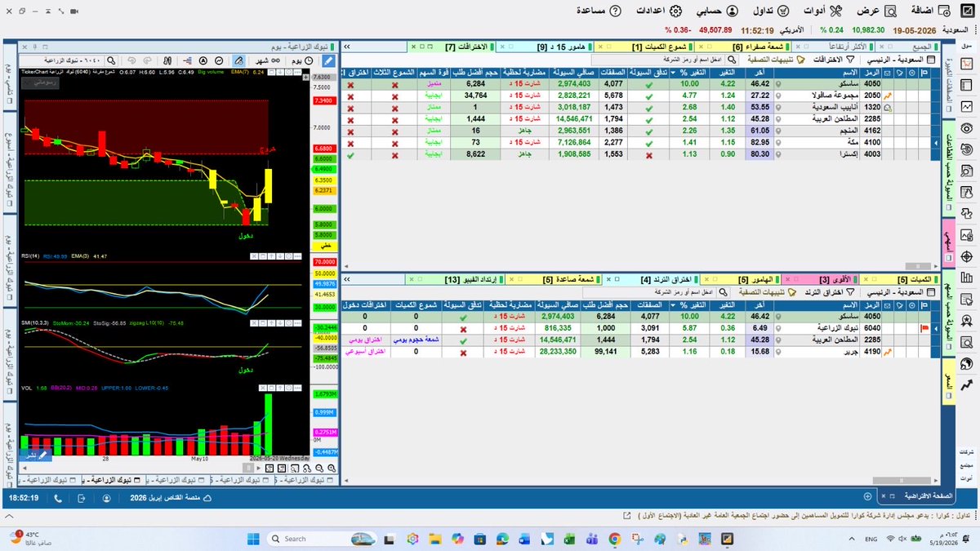Viewport: 980px width, 551px height.
Task: Zoom out on the chart with minus magnifier
Action: 321,467
